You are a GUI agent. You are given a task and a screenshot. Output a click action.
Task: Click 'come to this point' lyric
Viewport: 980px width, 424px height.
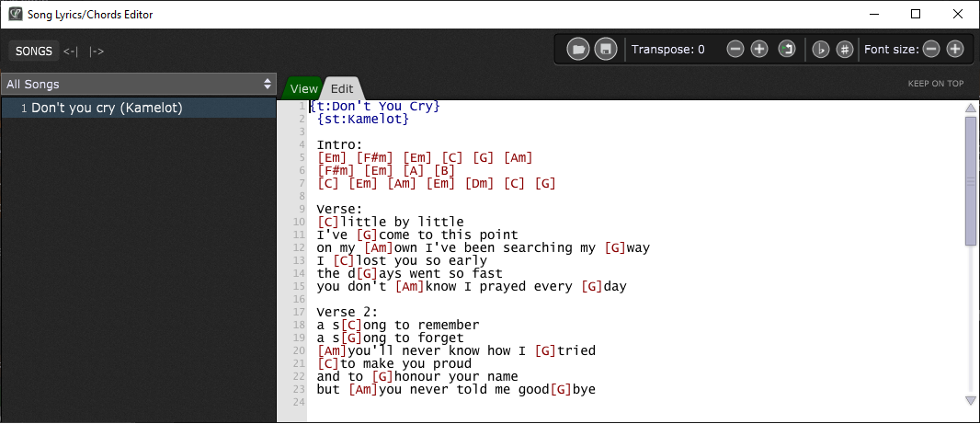tap(448, 235)
